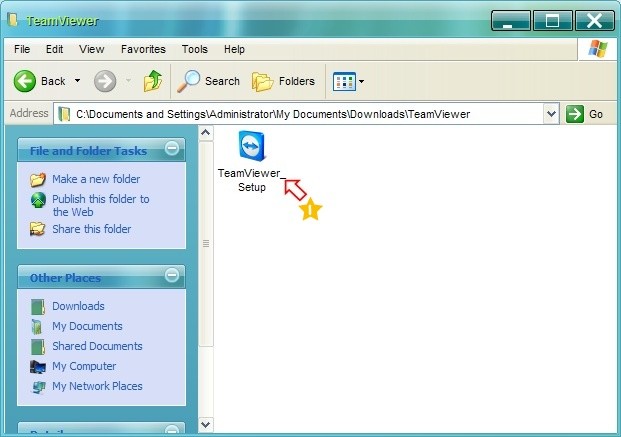Click the green Go button
Image resolution: width=621 pixels, height=437 pixels.
pyautogui.click(x=584, y=114)
